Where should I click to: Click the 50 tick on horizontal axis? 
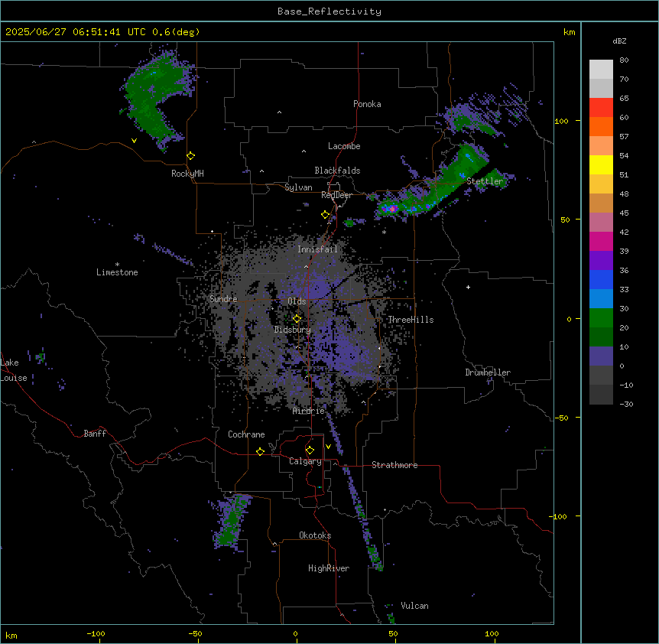point(394,634)
